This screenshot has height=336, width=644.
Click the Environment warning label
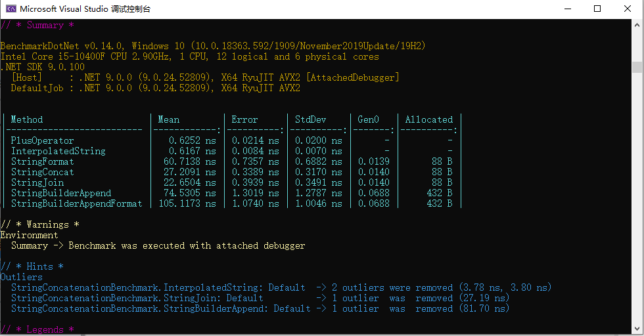point(29,235)
